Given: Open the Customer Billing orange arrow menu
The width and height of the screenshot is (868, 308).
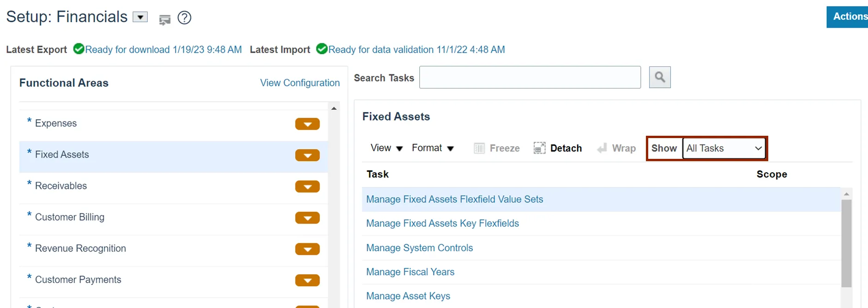Looking at the screenshot, I should (x=307, y=218).
